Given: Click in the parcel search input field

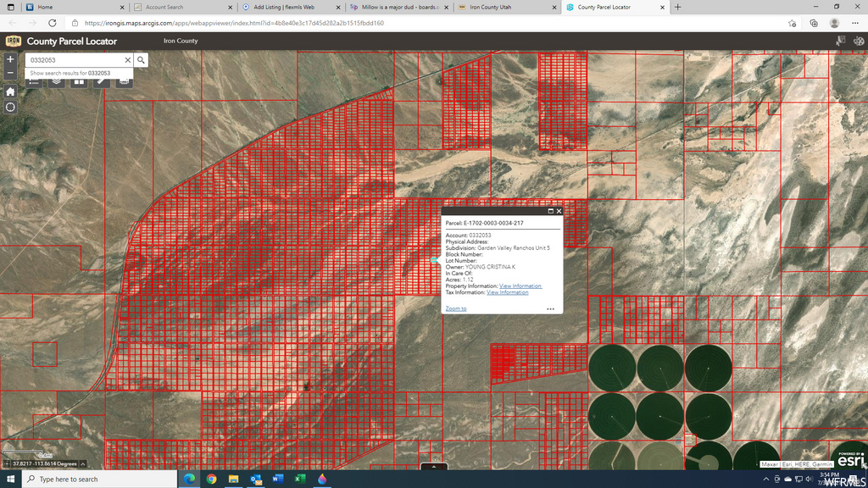Looking at the screenshot, I should (75, 60).
